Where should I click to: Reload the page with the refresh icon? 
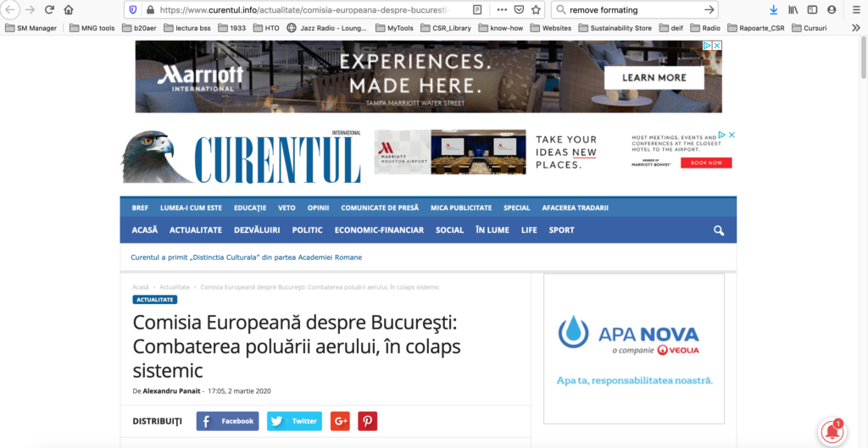(x=49, y=9)
